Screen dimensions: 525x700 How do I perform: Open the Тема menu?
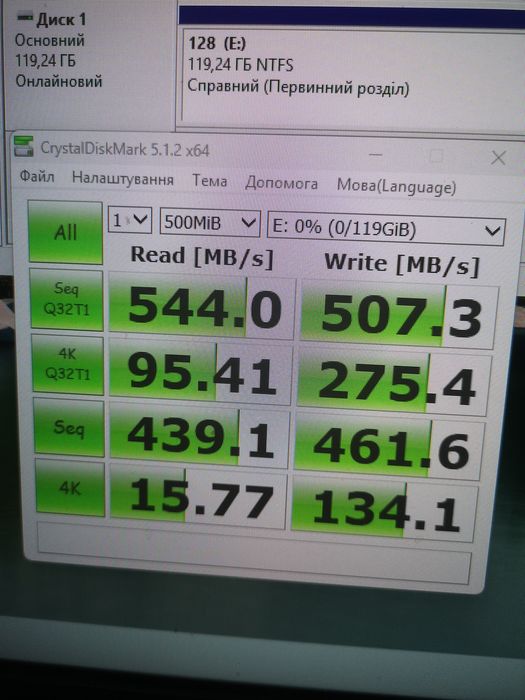209,181
